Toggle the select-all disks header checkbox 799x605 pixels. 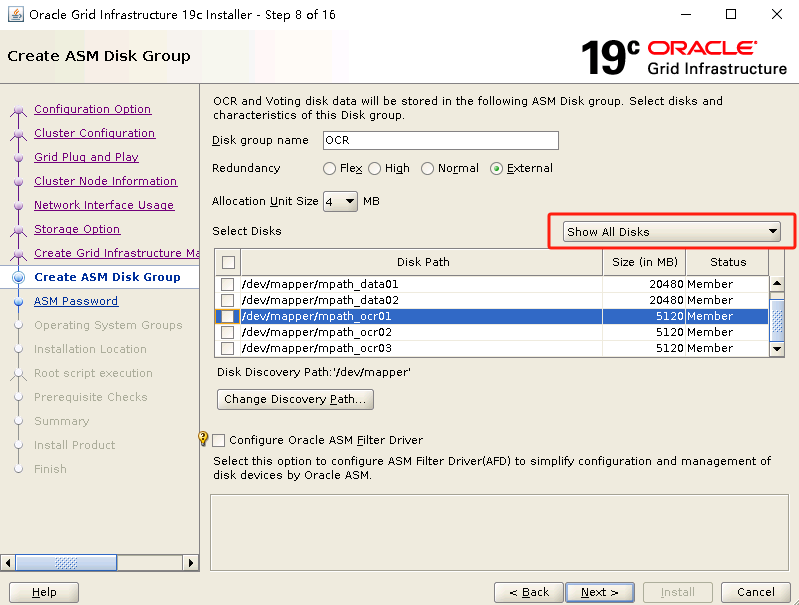228,262
